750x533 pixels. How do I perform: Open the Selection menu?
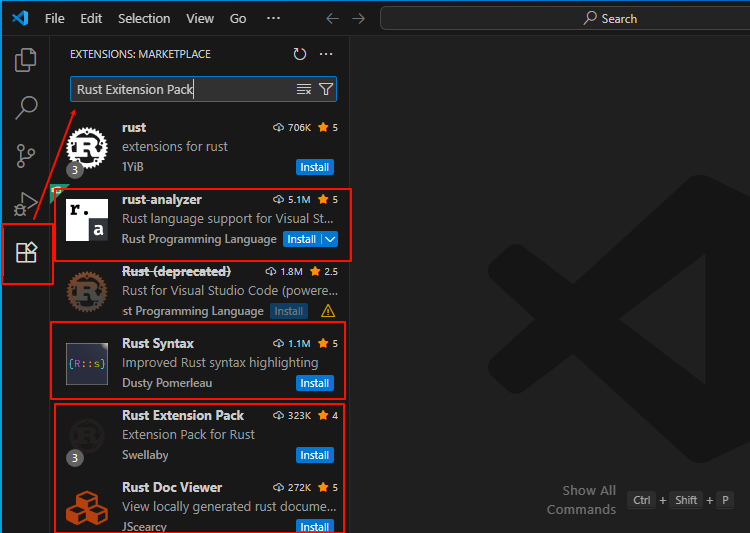click(144, 19)
